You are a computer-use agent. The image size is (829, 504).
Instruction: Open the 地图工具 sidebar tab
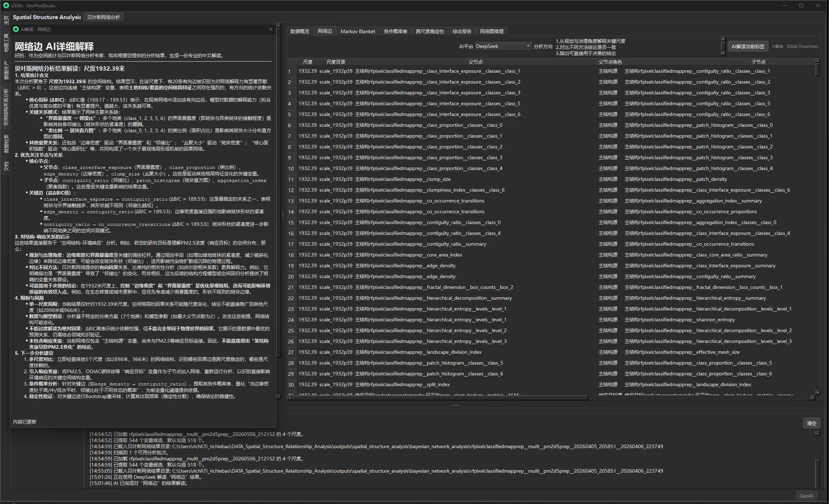pyautogui.click(x=6, y=42)
